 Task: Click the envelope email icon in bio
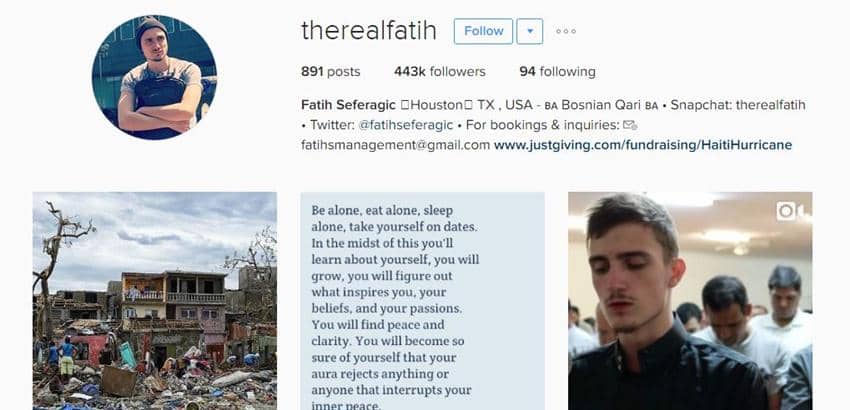coord(630,125)
